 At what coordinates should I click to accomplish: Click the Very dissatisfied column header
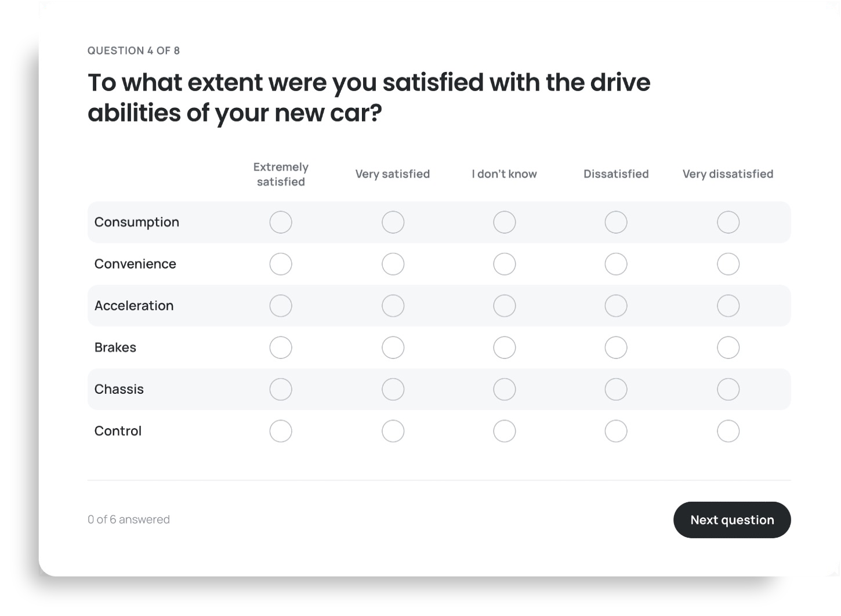pos(728,174)
